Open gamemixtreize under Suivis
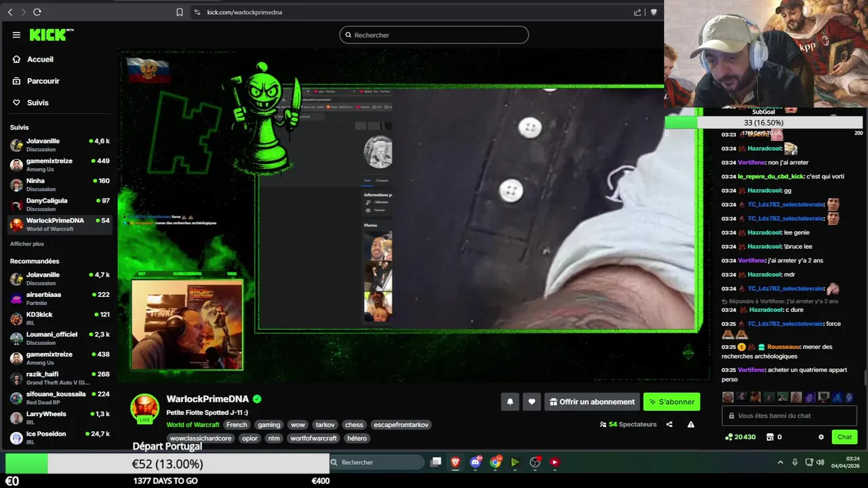Screen dimensions: 868x488 click(60, 165)
